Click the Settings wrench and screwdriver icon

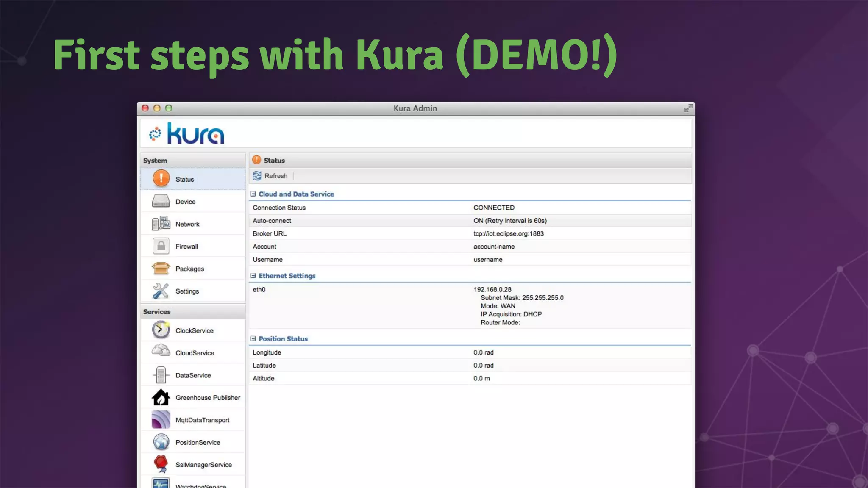(161, 291)
